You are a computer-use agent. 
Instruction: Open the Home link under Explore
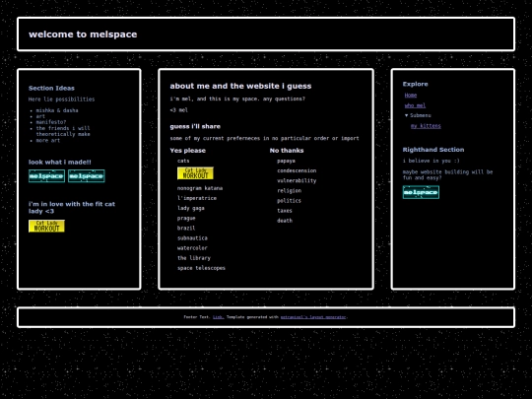click(411, 96)
